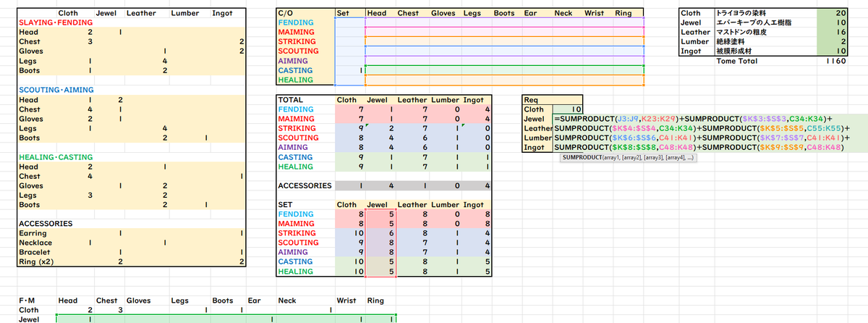Click the Set column header in C/O table
This screenshot has height=323, width=868.
343,13
